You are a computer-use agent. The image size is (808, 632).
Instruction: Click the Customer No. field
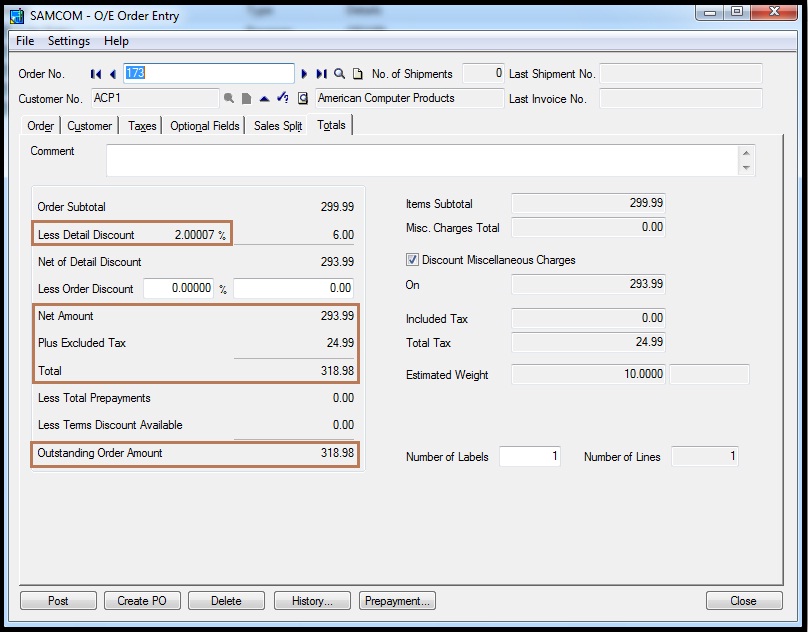coord(156,98)
